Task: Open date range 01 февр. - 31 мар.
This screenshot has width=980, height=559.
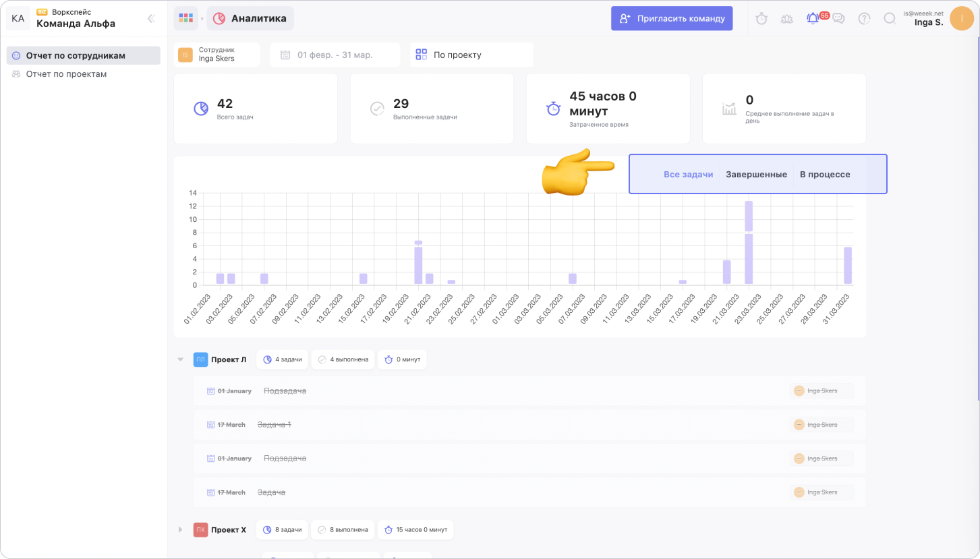Action: [335, 55]
